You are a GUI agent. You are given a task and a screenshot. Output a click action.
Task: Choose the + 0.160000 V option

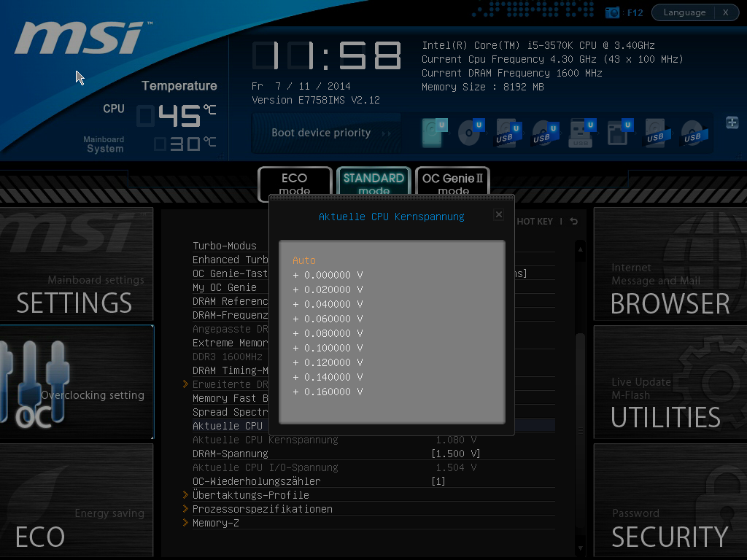pos(328,392)
